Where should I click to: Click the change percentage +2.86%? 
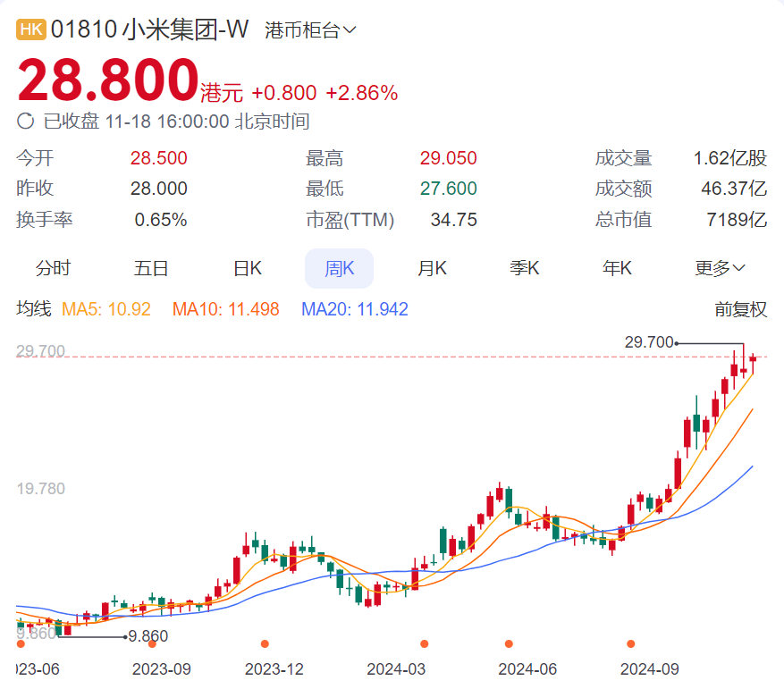click(361, 93)
